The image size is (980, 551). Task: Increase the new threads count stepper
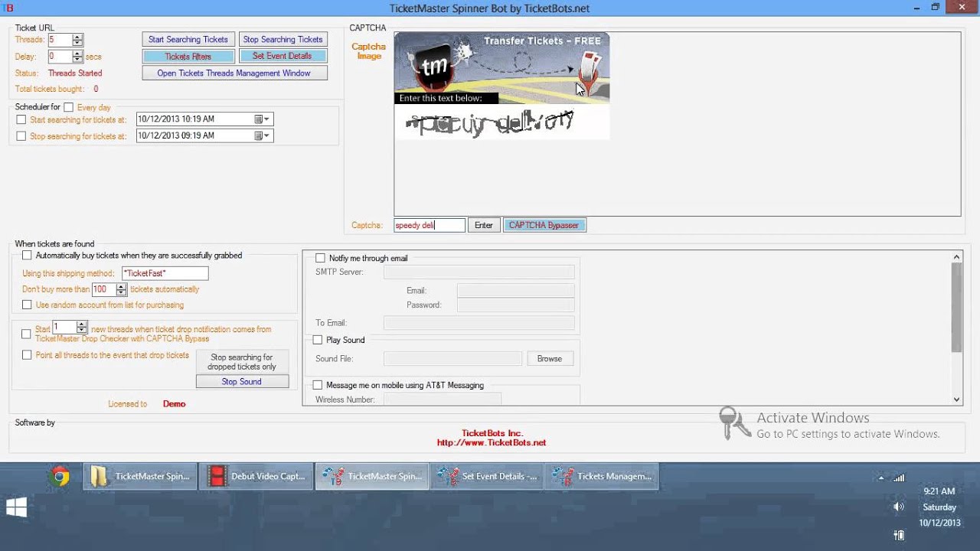tap(82, 324)
